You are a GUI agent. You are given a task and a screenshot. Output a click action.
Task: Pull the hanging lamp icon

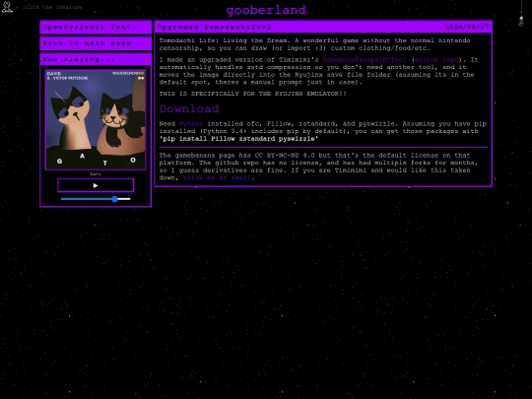(521, 14)
